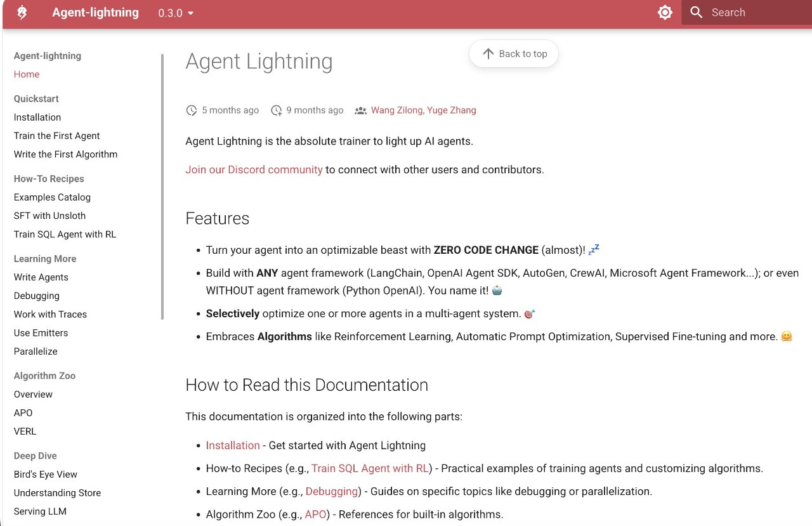
Task: Click the contributors people icon
Action: pos(360,110)
